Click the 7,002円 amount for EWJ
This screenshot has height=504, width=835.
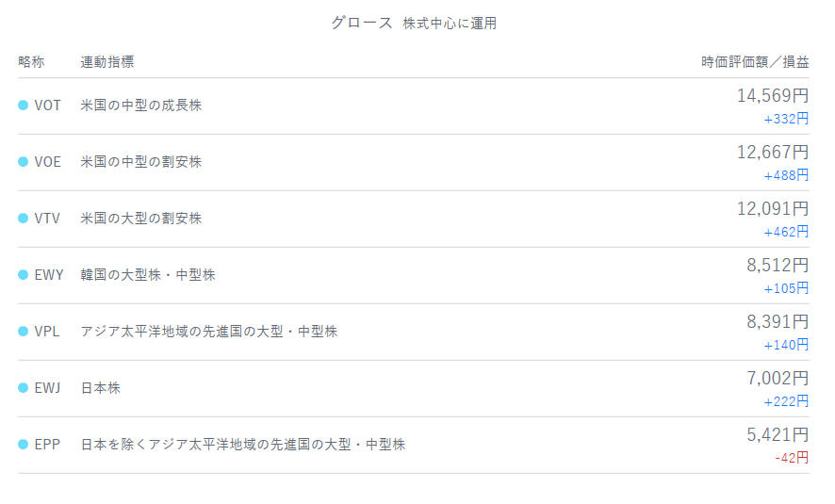(778, 378)
